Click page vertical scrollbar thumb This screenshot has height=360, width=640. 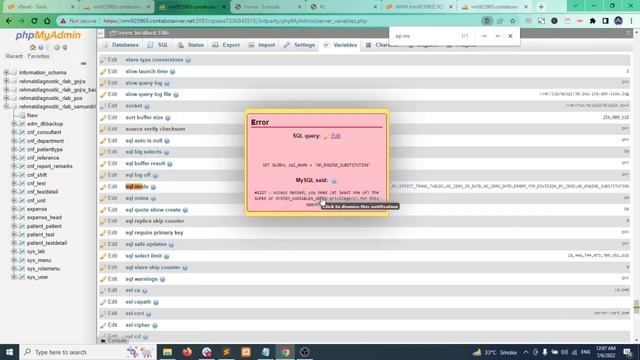coord(636,306)
